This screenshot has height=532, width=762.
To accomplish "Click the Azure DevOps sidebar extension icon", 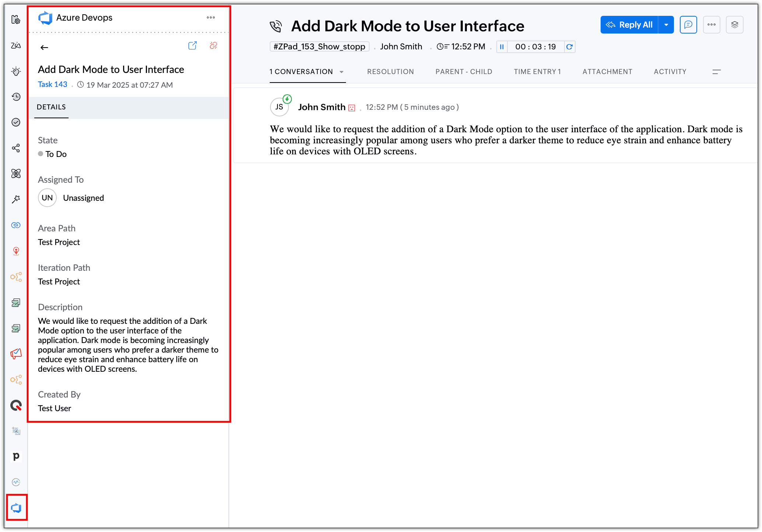I will click(x=16, y=508).
